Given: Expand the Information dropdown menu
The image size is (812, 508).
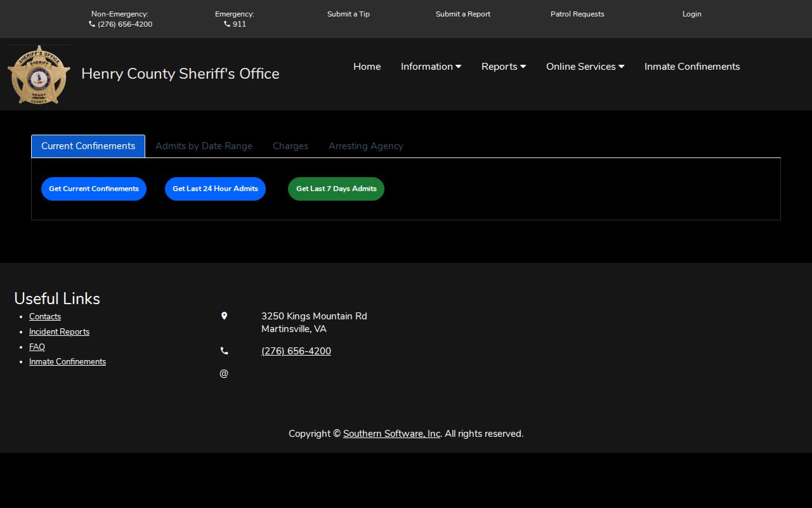Looking at the screenshot, I should pyautogui.click(x=431, y=67).
